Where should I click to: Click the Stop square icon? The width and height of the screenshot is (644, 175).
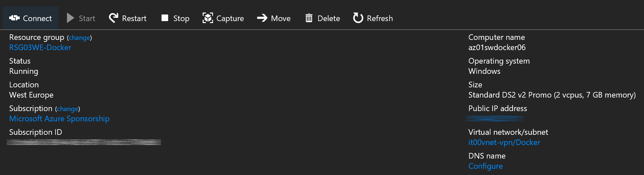(165, 18)
